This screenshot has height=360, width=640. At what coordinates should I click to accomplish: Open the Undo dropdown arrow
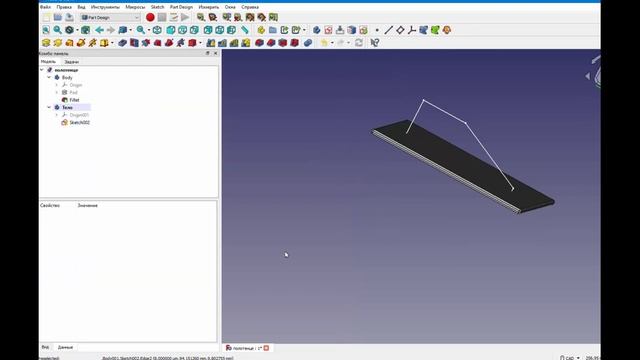coord(332,43)
